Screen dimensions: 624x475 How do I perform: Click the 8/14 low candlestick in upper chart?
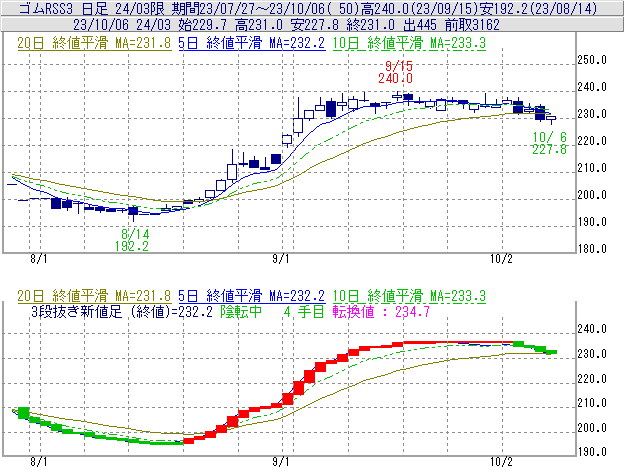tap(133, 212)
